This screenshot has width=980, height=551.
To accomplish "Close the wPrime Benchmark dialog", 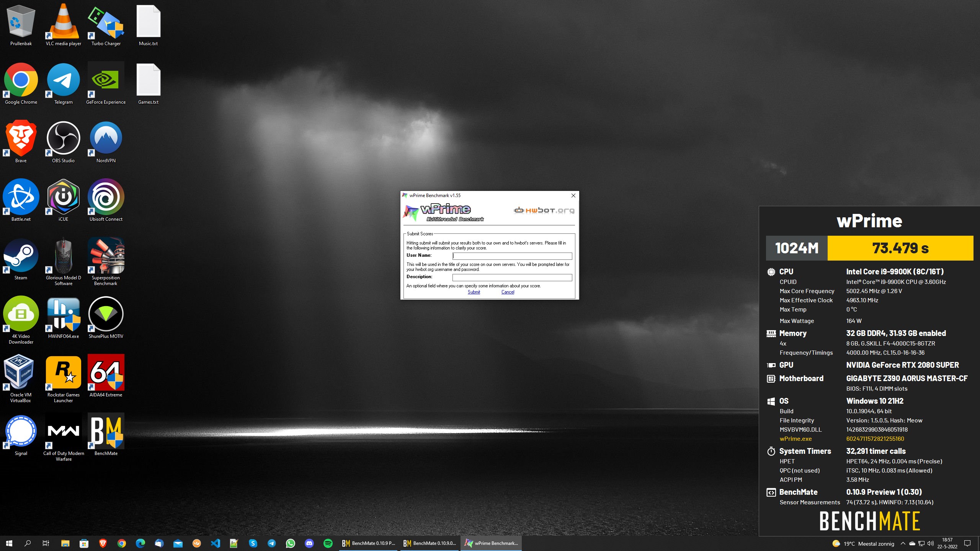I will click(573, 196).
